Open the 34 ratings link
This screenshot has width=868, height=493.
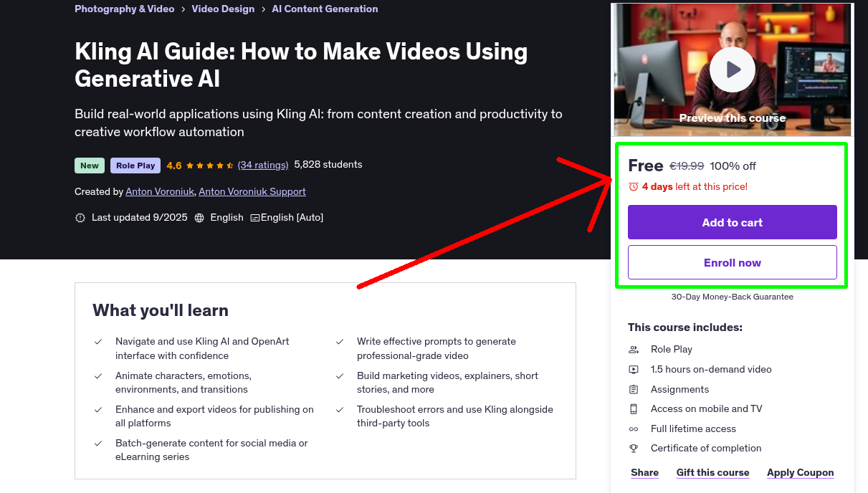(263, 165)
